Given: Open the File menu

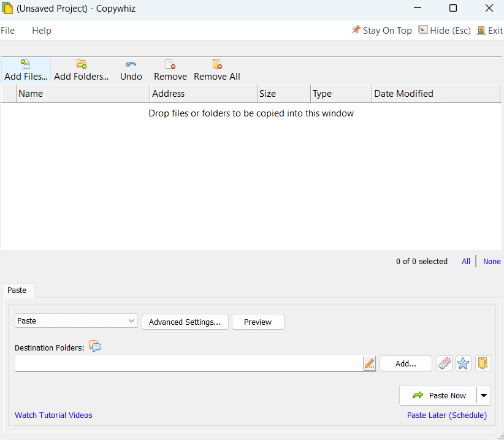Looking at the screenshot, I should [8, 31].
